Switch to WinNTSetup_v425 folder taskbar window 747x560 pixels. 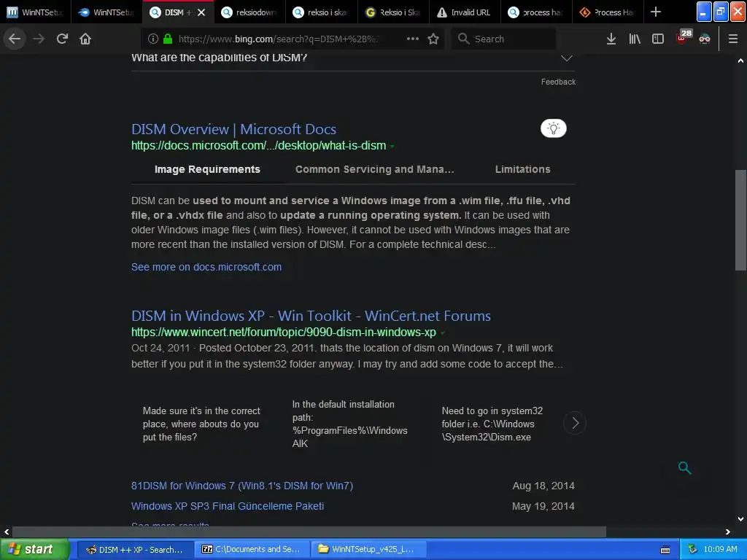(x=368, y=550)
